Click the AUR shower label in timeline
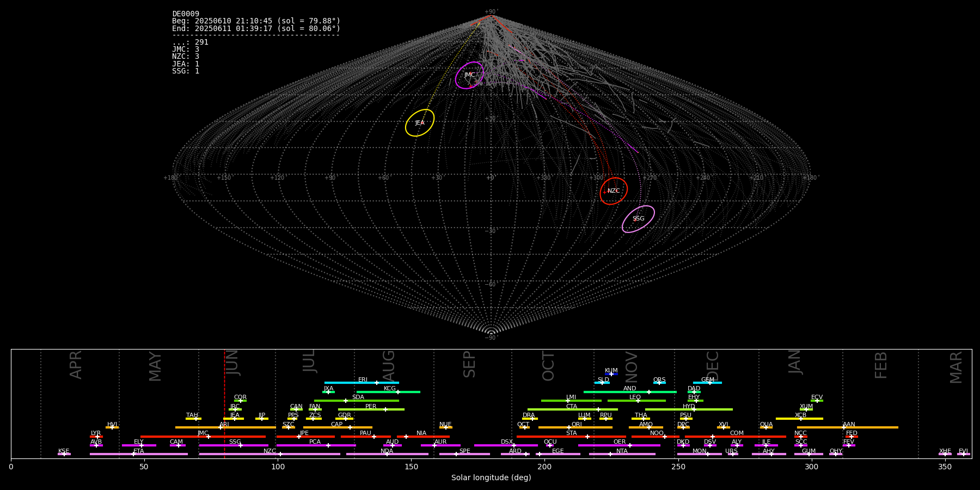Screen dimensions: 980x490 (440, 442)
